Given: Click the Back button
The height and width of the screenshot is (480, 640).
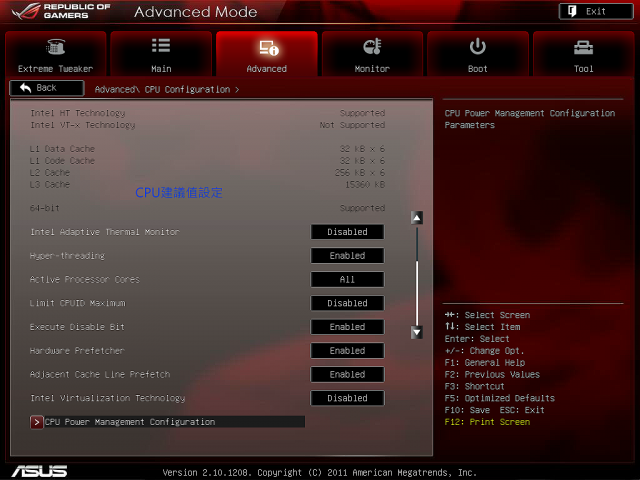Looking at the screenshot, I should point(47,88).
